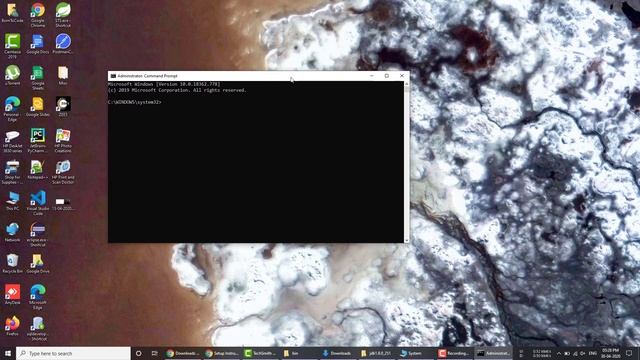Close the Command Prompt window
This screenshot has width=640, height=360.
tap(402, 76)
